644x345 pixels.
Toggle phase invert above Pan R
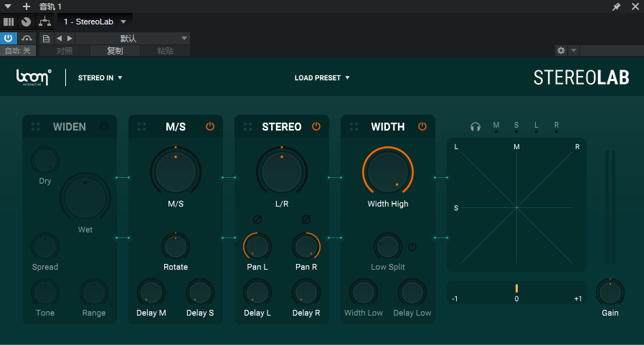click(306, 220)
